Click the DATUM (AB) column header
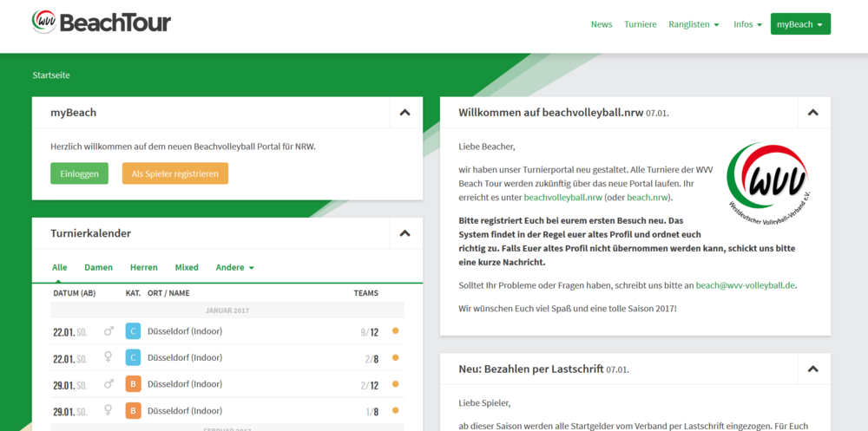868x431 pixels. 75,293
